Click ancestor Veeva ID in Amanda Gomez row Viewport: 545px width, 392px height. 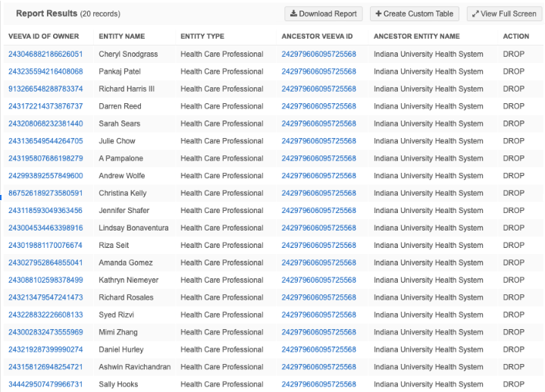click(318, 263)
